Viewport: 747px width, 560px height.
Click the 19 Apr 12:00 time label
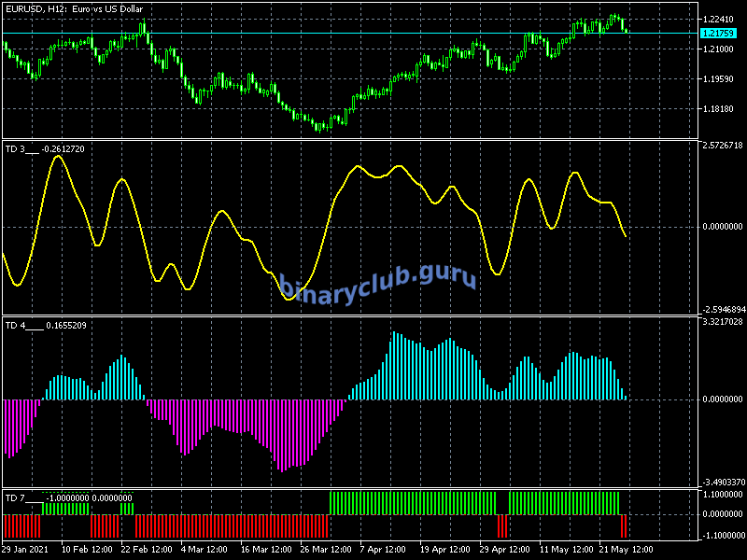tap(448, 549)
